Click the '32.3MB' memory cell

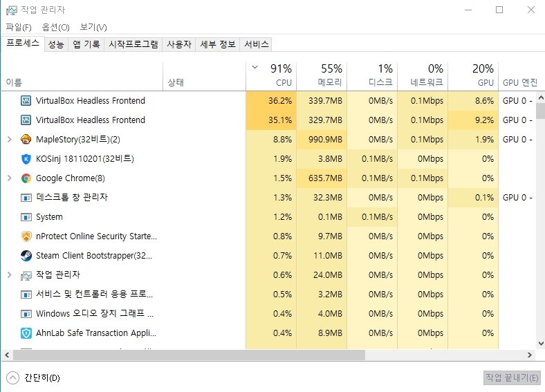[x=322, y=198]
